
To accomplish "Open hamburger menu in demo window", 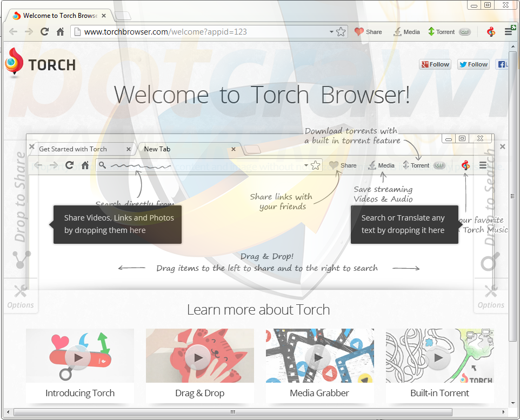I will [483, 165].
